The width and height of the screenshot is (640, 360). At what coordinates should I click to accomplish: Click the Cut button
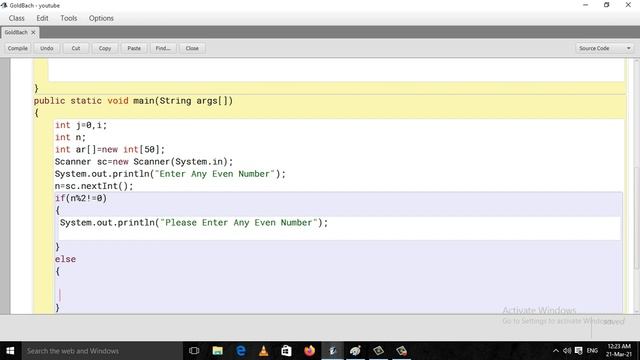point(76,48)
